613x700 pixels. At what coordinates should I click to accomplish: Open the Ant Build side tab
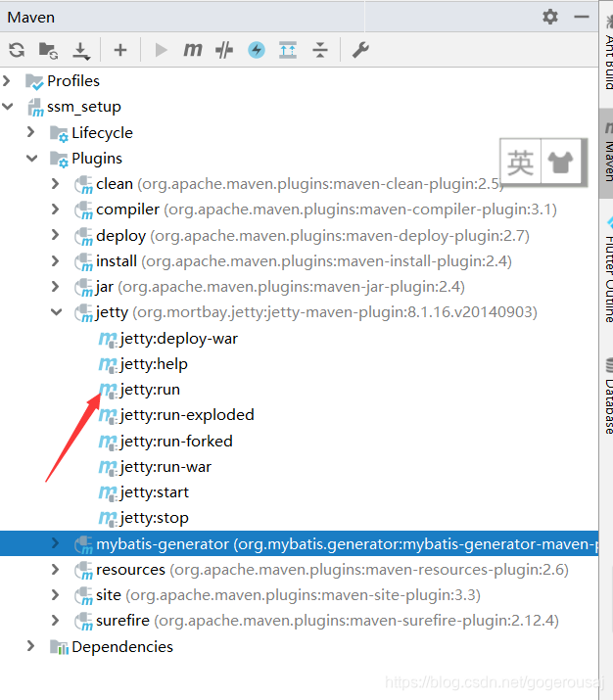click(x=606, y=54)
